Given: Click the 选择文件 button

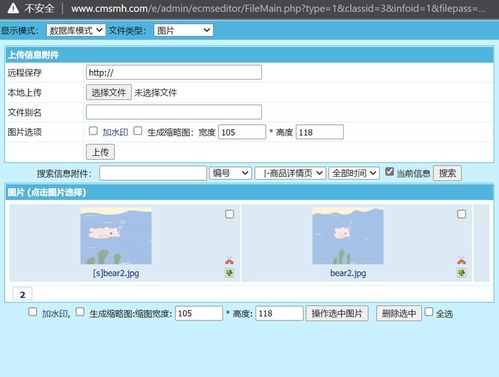Looking at the screenshot, I should click(109, 92).
